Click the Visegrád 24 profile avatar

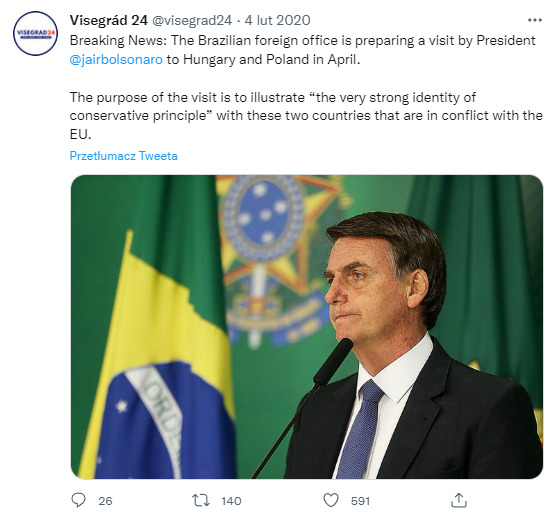click(x=35, y=33)
